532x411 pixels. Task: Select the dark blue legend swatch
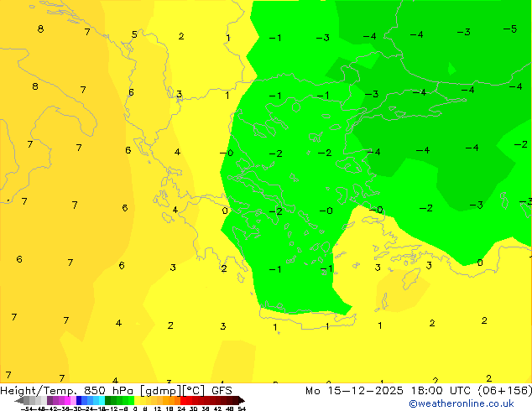79,400
